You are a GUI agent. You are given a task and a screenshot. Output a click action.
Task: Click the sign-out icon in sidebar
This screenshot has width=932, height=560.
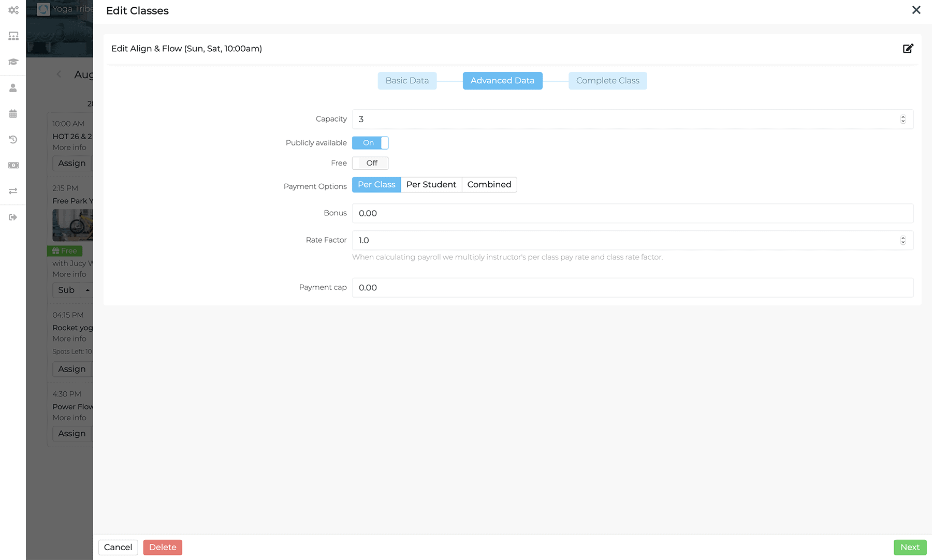point(13,217)
